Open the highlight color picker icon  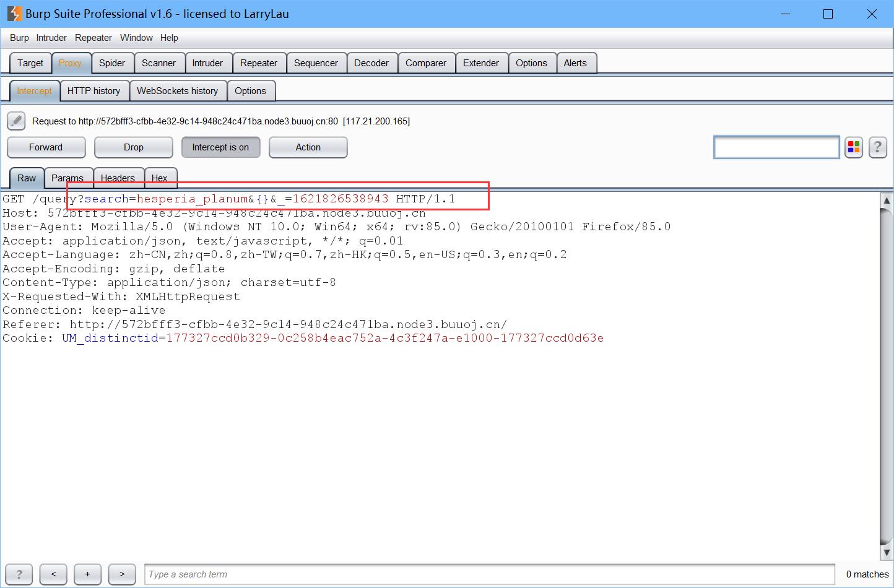854,147
